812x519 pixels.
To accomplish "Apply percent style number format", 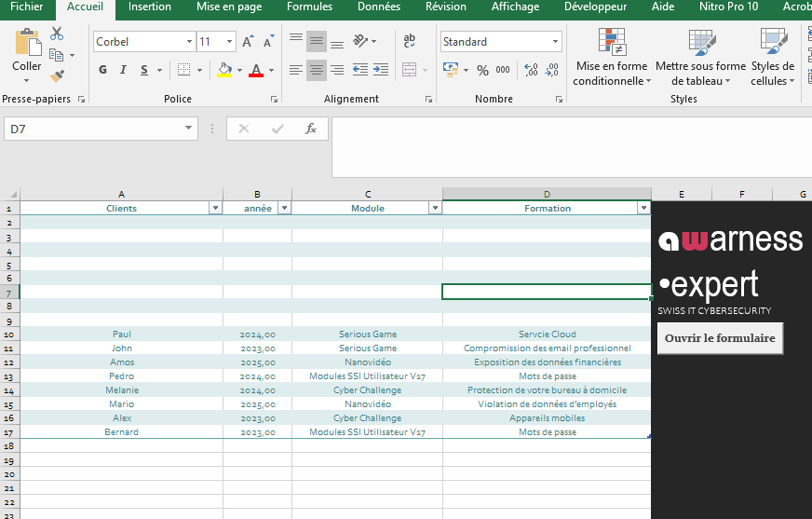I will (x=482, y=70).
